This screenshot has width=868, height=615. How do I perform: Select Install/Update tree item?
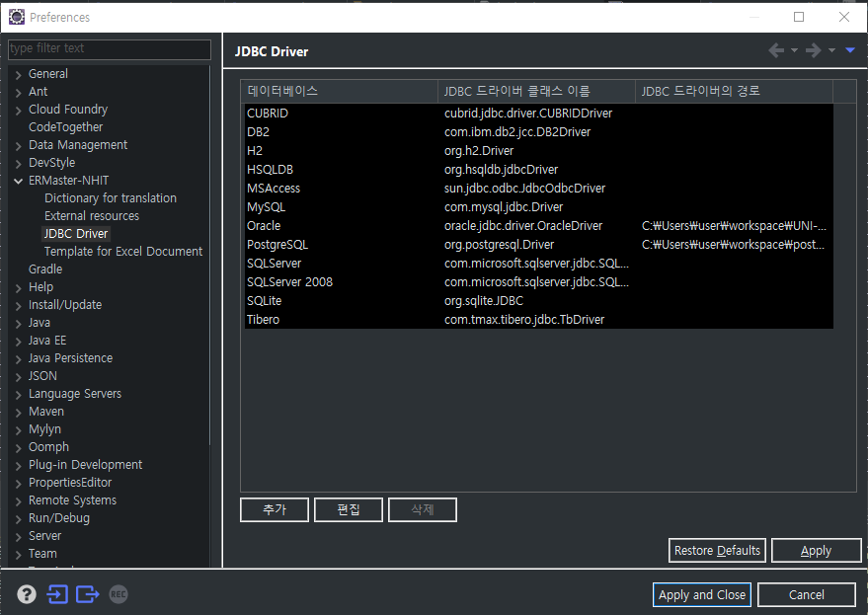click(x=65, y=304)
